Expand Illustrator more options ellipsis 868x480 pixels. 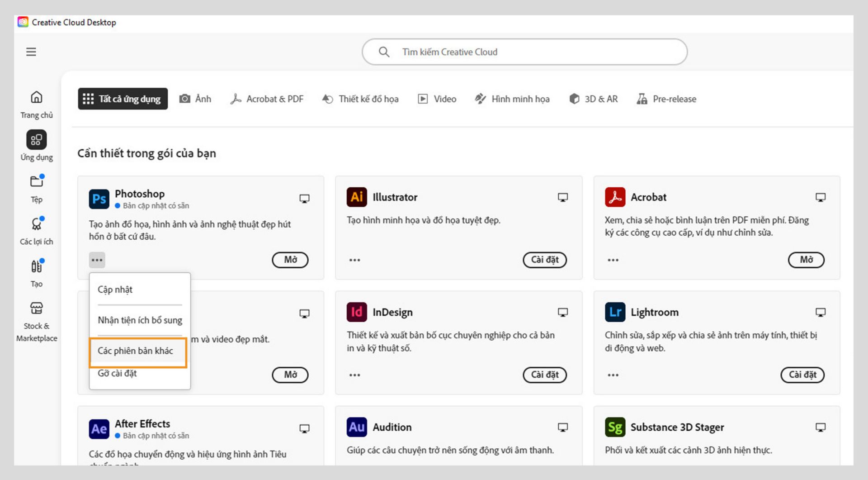click(355, 260)
